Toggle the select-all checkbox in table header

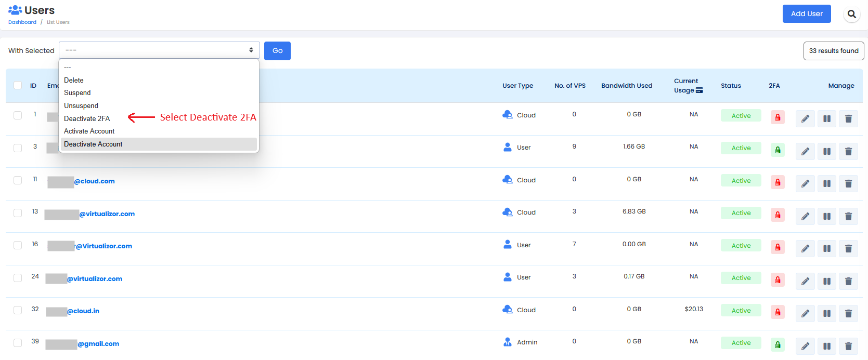[x=18, y=85]
